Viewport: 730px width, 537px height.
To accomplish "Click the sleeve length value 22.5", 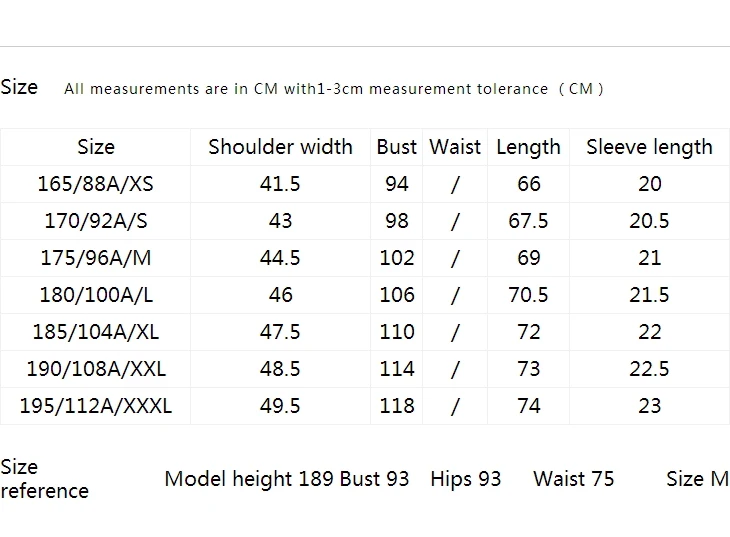I will point(649,369).
